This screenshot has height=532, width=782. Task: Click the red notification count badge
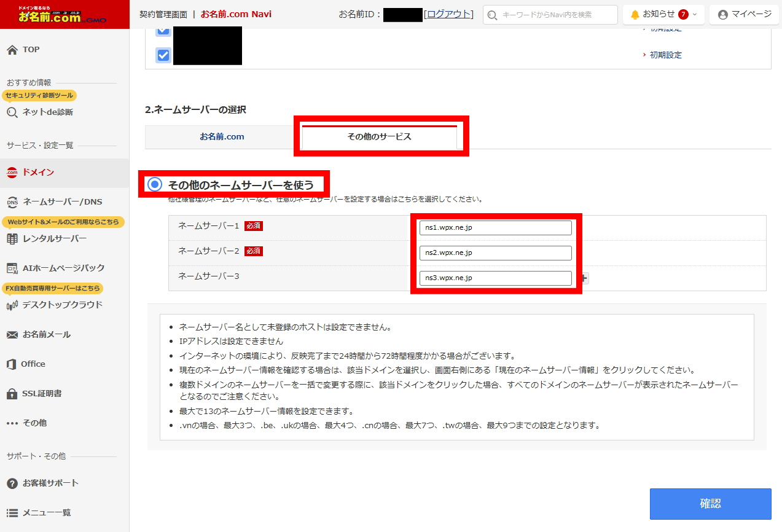[683, 14]
